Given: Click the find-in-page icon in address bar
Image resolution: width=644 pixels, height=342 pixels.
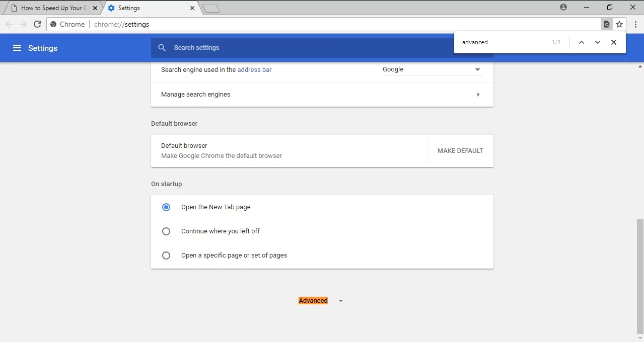Looking at the screenshot, I should click(x=607, y=24).
